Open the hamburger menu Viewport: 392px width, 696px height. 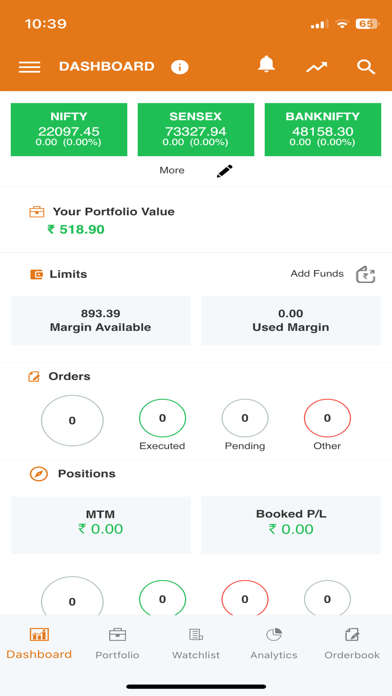point(29,67)
